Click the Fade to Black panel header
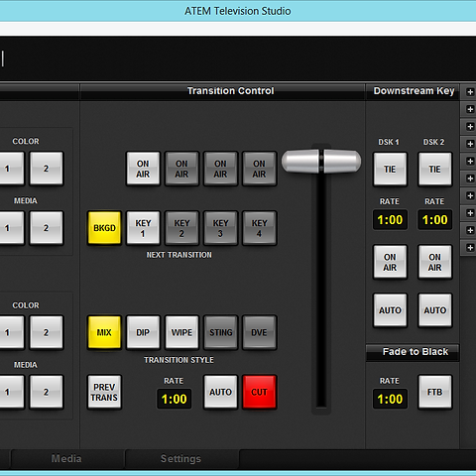The width and height of the screenshot is (476, 476). pyautogui.click(x=414, y=352)
